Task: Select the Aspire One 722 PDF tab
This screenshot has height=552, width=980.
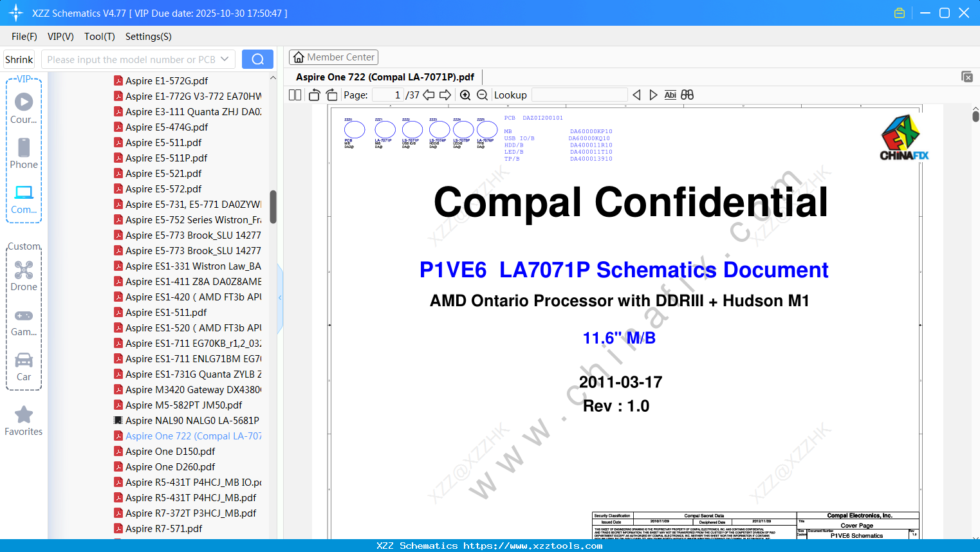Action: click(385, 77)
